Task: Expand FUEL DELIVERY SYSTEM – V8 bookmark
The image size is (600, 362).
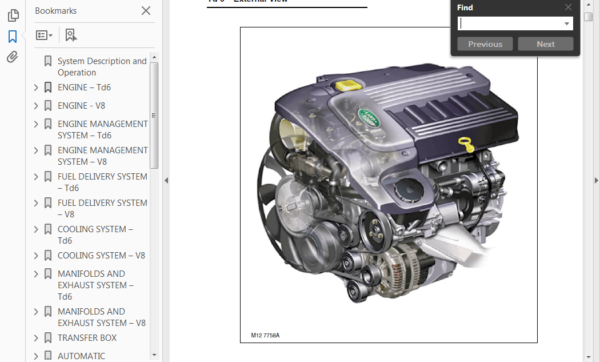Action: (x=36, y=203)
